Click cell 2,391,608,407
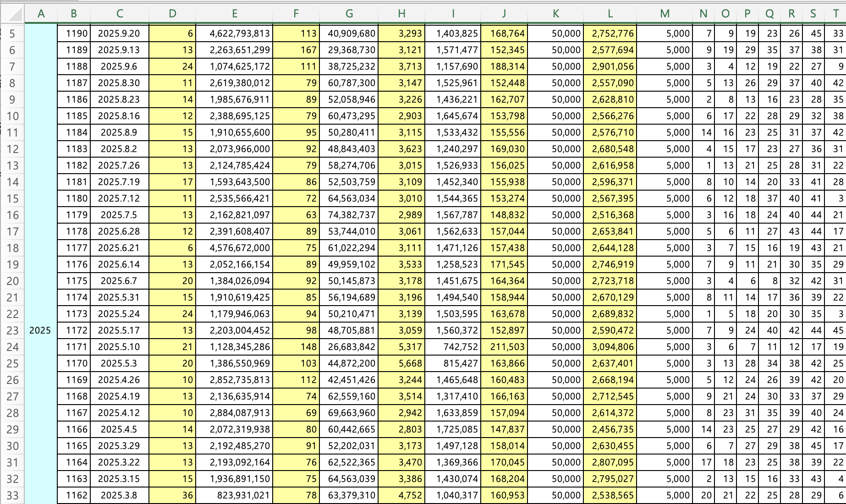 tap(234, 231)
